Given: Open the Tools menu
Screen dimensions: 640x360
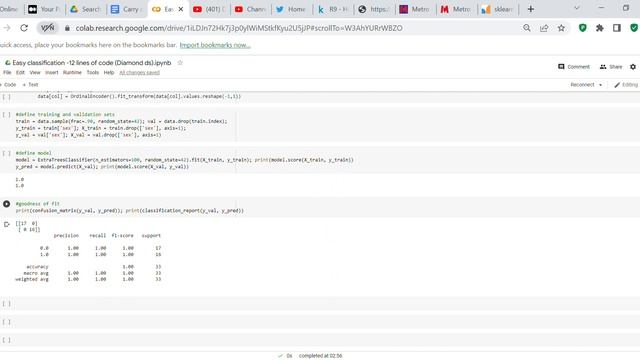Looking at the screenshot, I should click(x=93, y=72).
